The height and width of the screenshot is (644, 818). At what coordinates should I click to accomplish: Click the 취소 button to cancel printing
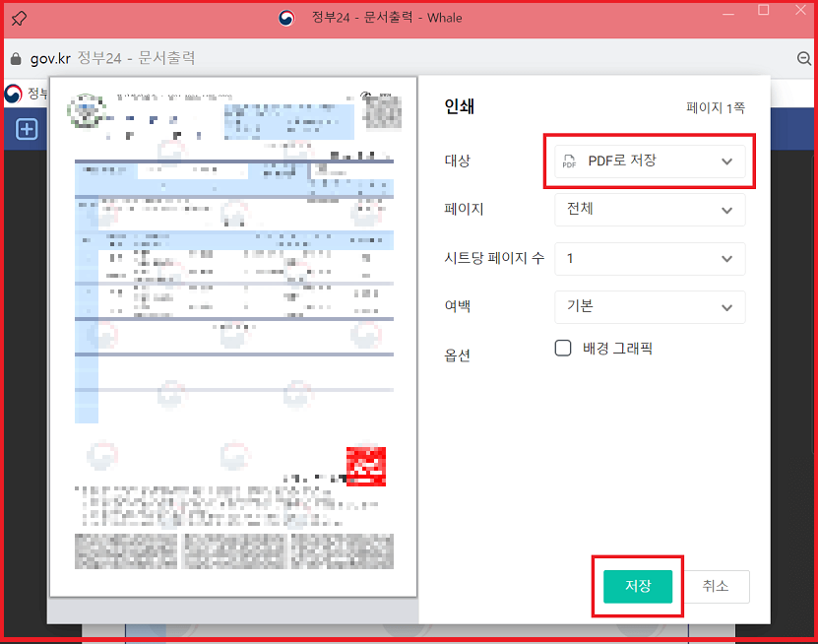point(717,586)
